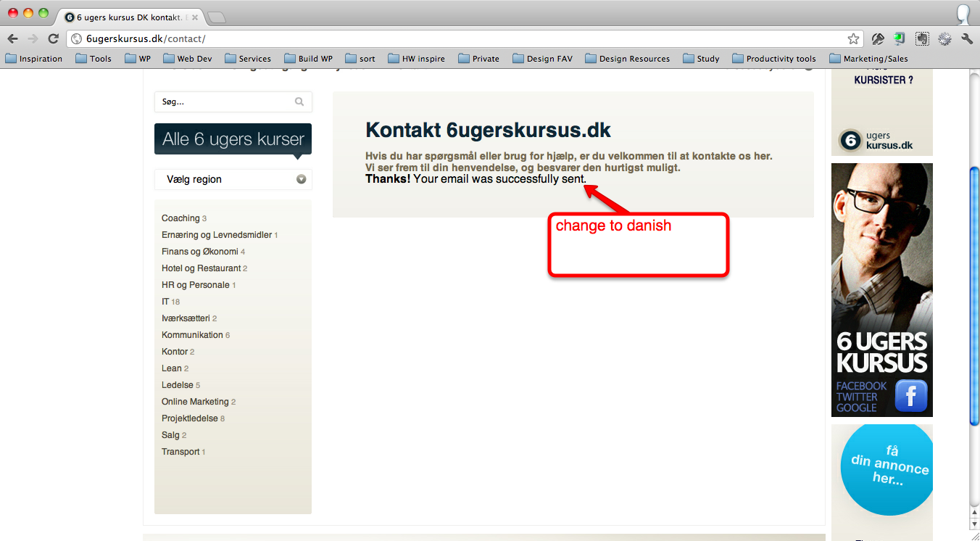Open the Design Resources bookmarks folder
Viewport: 980px width, 541px height.
pos(628,59)
